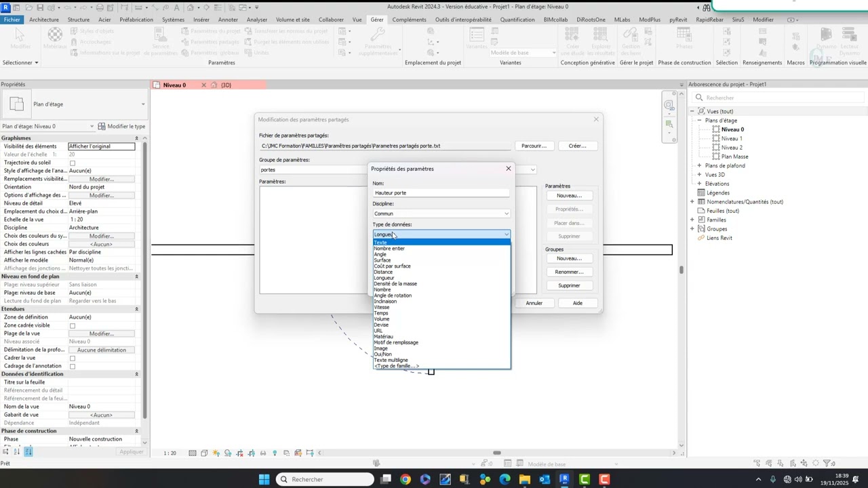Select Niveau 1 in the project browser
This screenshot has height=488, width=868.
[731, 138]
